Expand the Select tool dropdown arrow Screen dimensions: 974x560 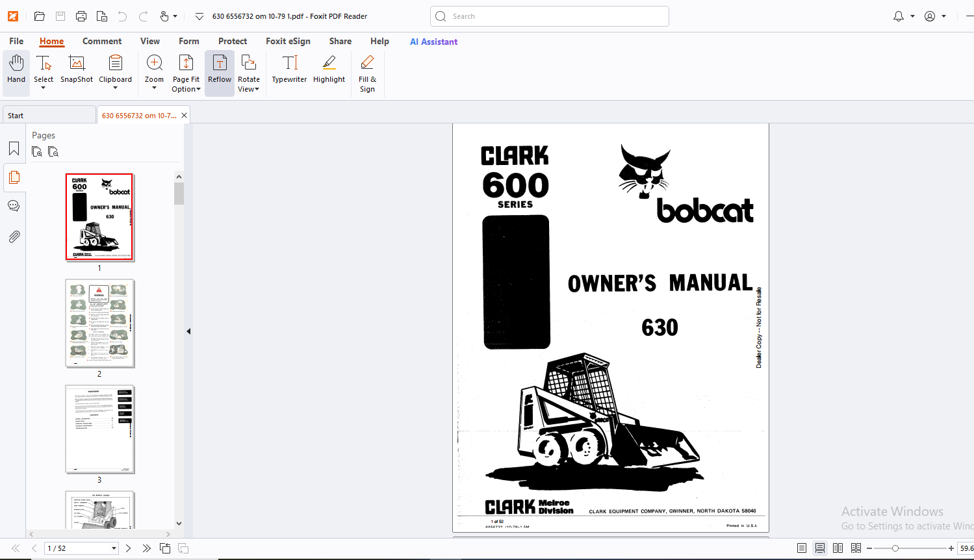pyautogui.click(x=44, y=88)
